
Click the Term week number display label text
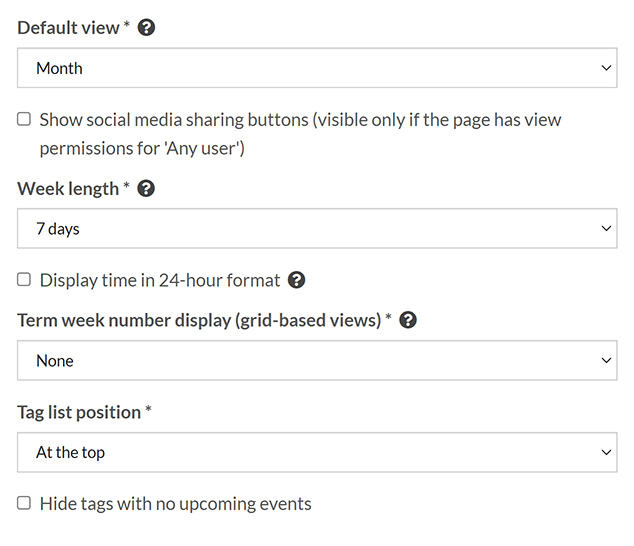(x=200, y=320)
